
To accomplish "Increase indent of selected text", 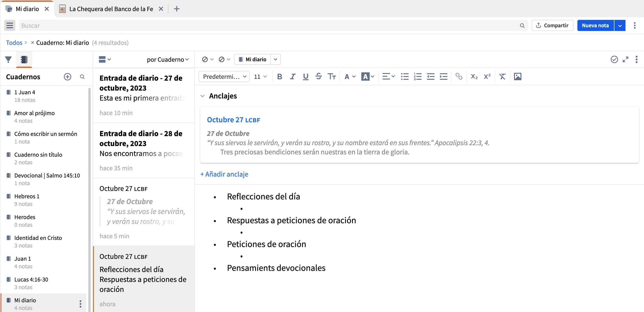I will (443, 76).
